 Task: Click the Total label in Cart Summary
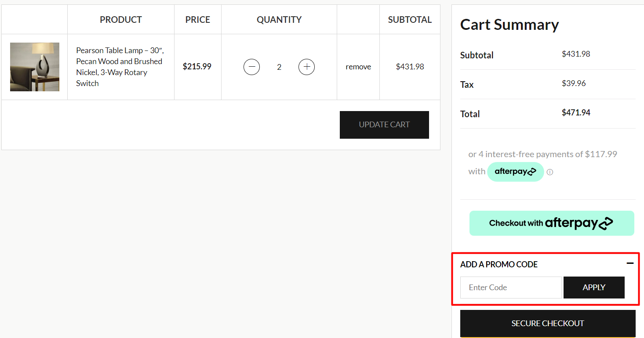tap(470, 114)
